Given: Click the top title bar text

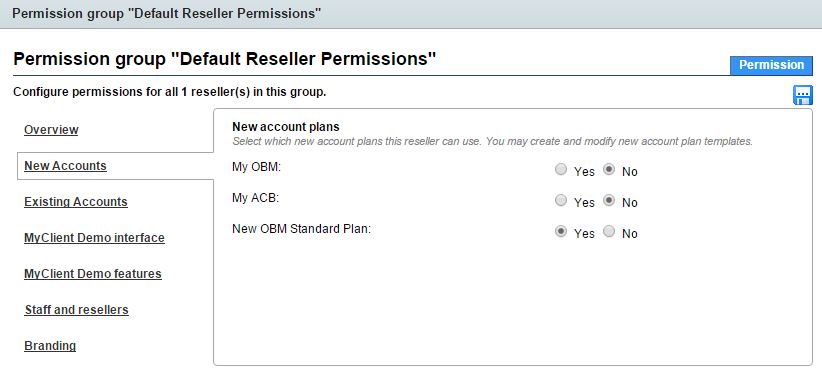Looking at the screenshot, I should pos(167,13).
